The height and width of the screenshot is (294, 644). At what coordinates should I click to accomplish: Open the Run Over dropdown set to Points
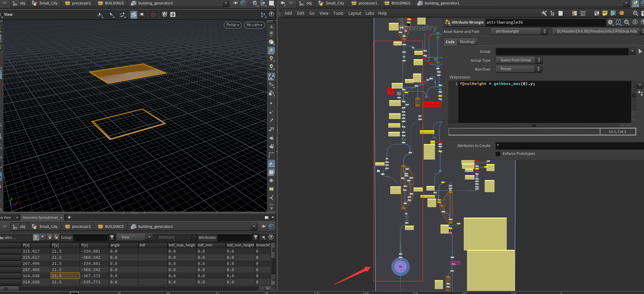point(518,69)
